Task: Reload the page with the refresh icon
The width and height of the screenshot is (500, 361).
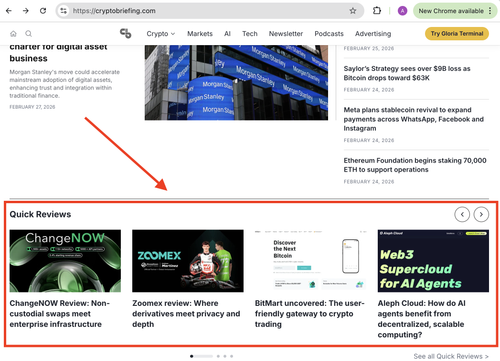Action: (43, 11)
